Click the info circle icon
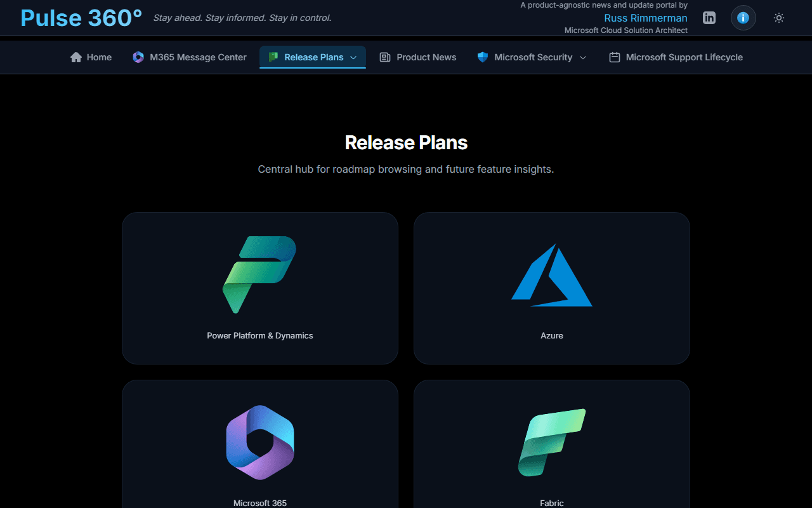 (743, 18)
